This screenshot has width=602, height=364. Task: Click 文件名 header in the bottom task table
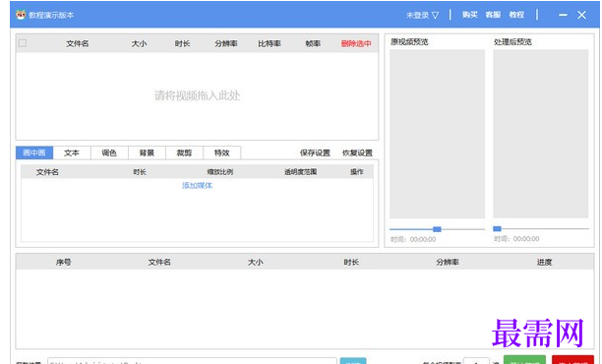point(159,263)
